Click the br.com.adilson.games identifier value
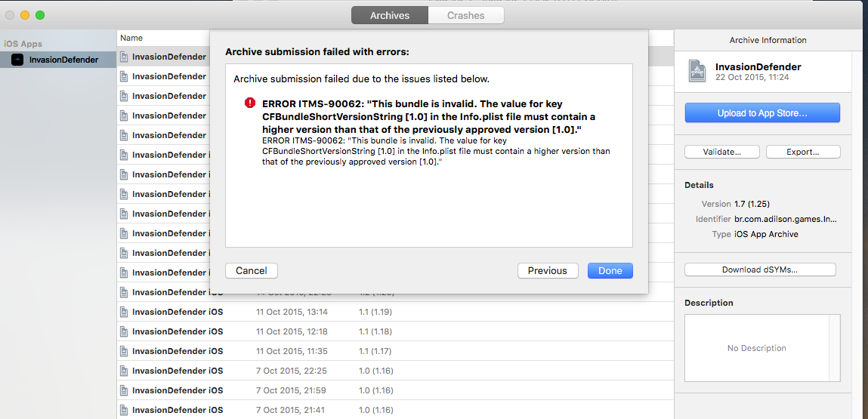 (786, 219)
